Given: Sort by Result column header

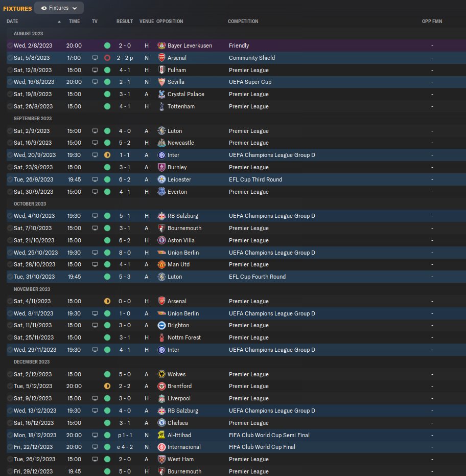Looking at the screenshot, I should pos(125,21).
